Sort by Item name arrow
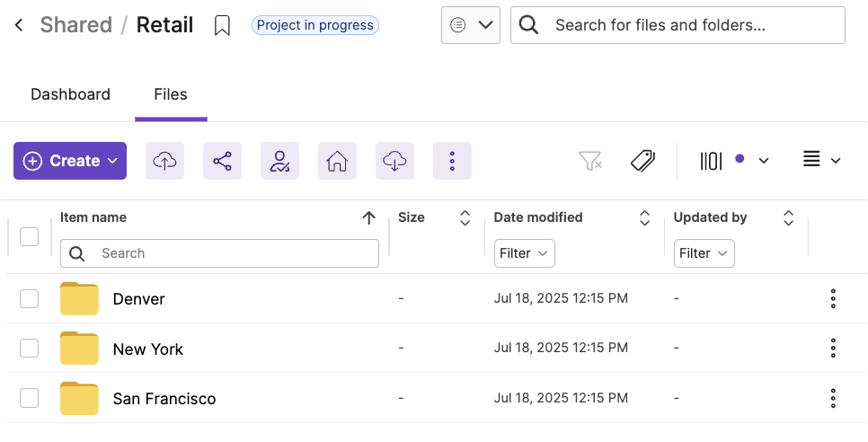 (368, 218)
